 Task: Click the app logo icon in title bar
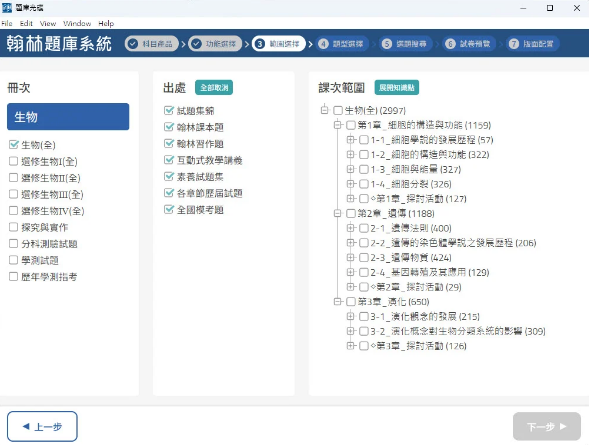tap(7, 8)
